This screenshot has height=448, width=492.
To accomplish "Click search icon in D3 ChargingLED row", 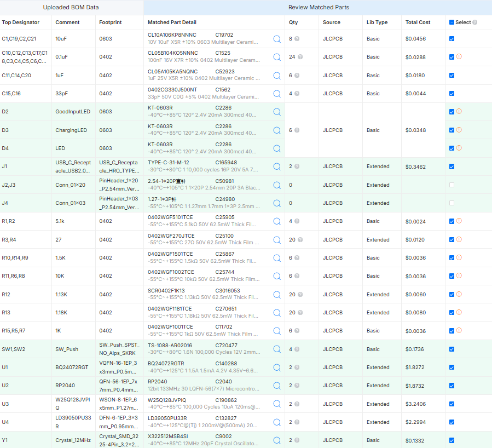I will pos(277,130).
